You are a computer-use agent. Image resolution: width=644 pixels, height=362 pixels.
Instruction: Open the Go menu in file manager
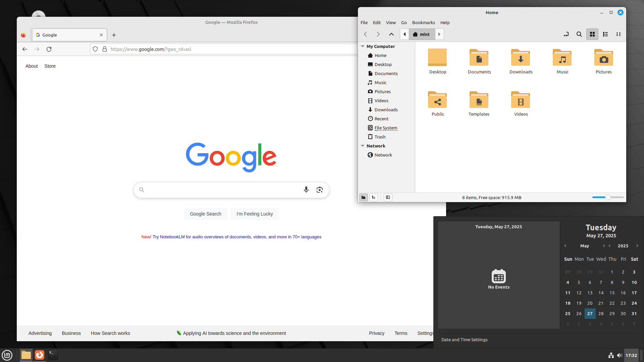pyautogui.click(x=404, y=22)
